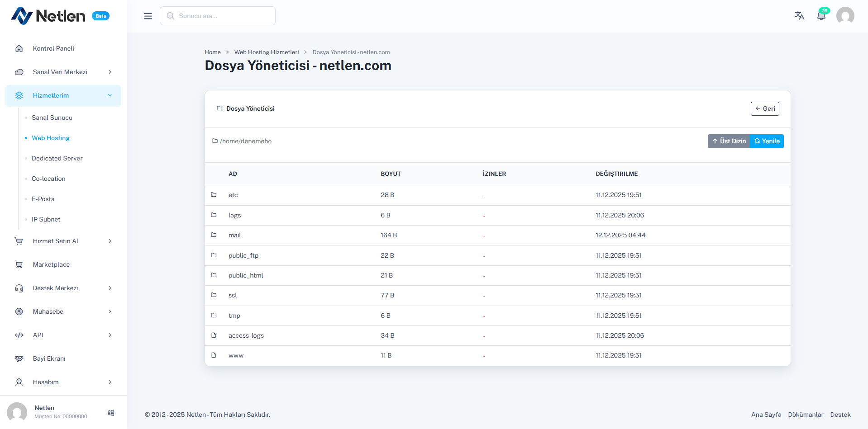Click the access-logs file icon

click(214, 335)
